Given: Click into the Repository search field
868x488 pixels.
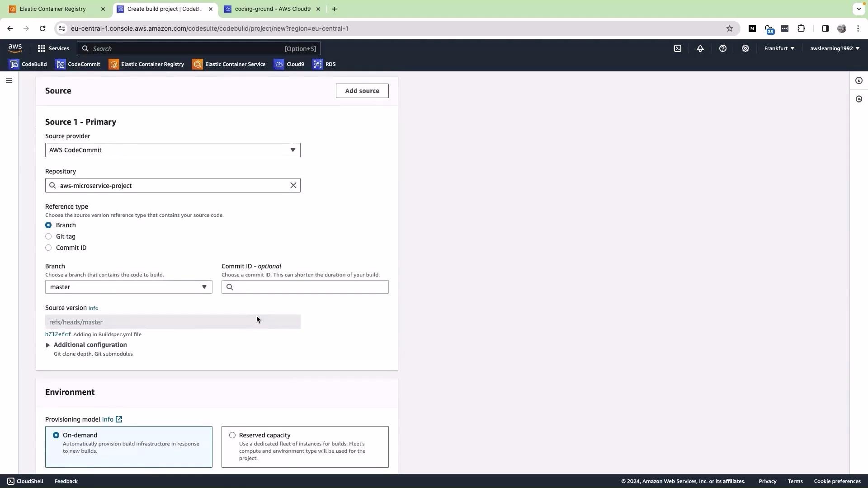Looking at the screenshot, I should click(x=173, y=185).
